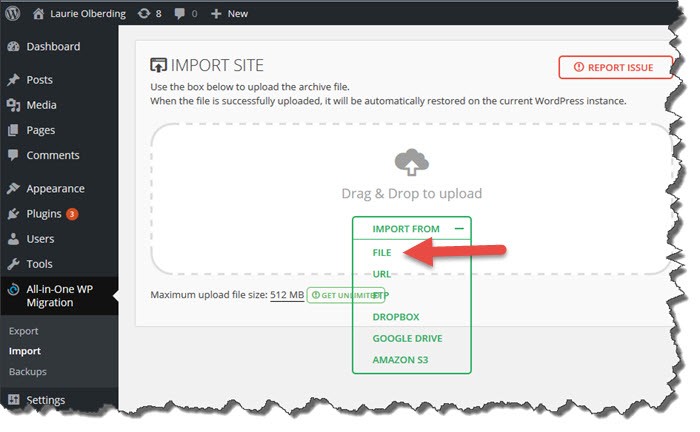Open the updates icon showing 8
This screenshot has width=700, height=432.
coord(144,13)
